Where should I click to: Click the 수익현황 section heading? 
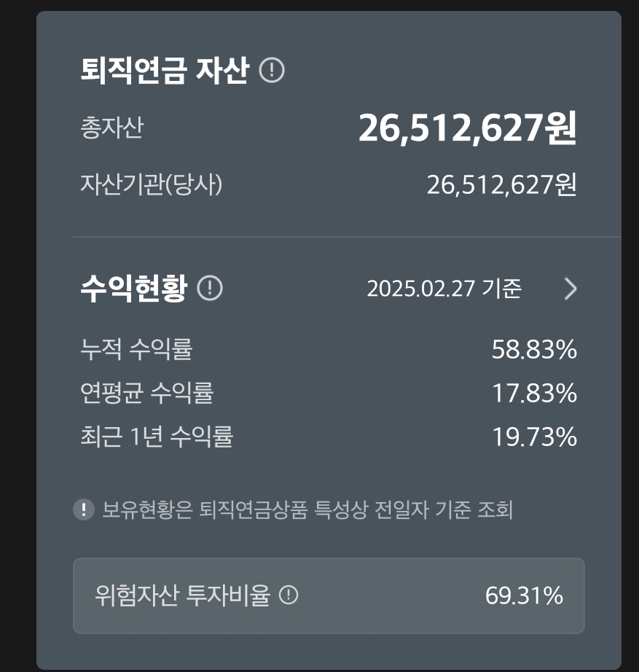[x=133, y=289]
